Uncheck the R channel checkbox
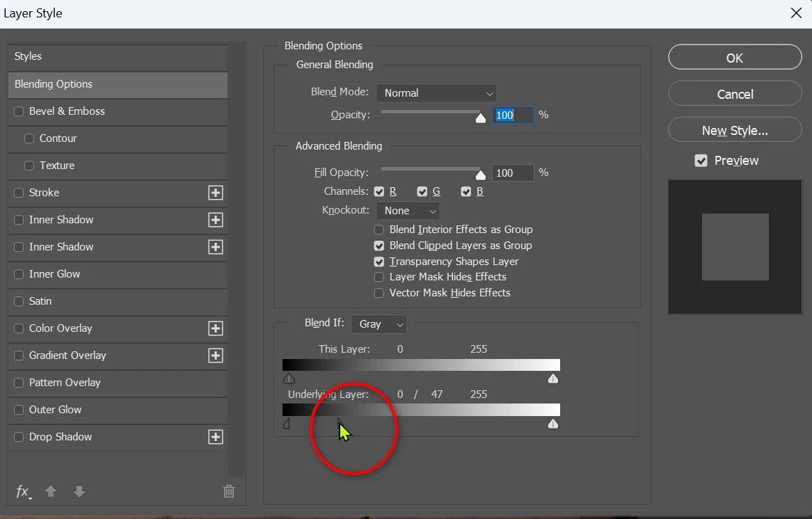 [379, 191]
